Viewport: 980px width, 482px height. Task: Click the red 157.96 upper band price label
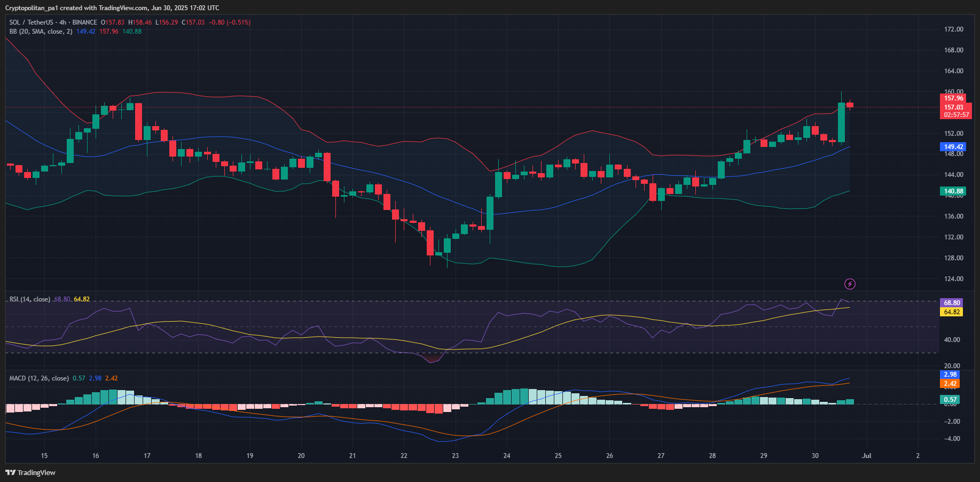[x=953, y=98]
